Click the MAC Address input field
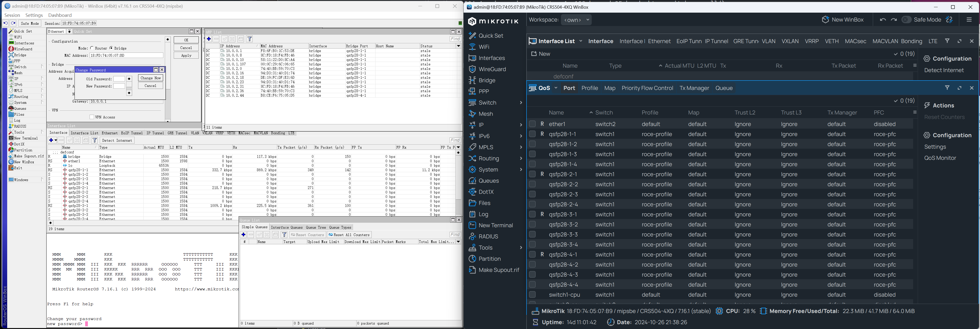The image size is (980, 329). (x=126, y=55)
